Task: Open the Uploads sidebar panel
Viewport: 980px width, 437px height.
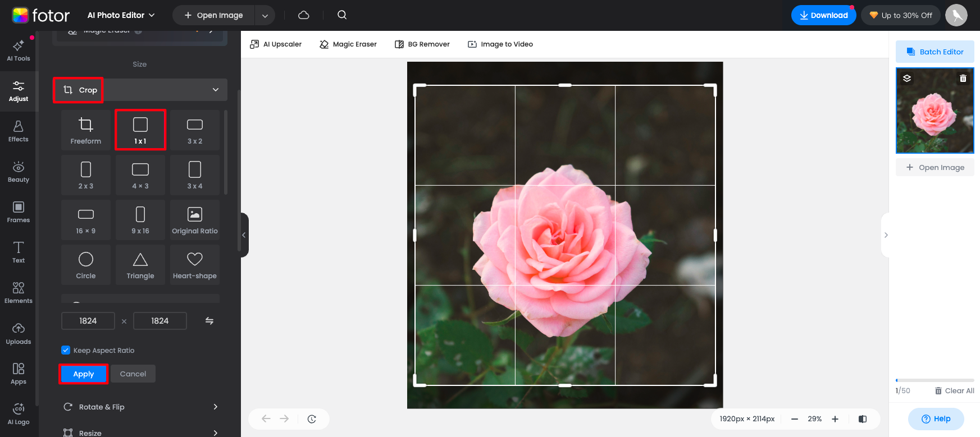Action: [x=19, y=333]
